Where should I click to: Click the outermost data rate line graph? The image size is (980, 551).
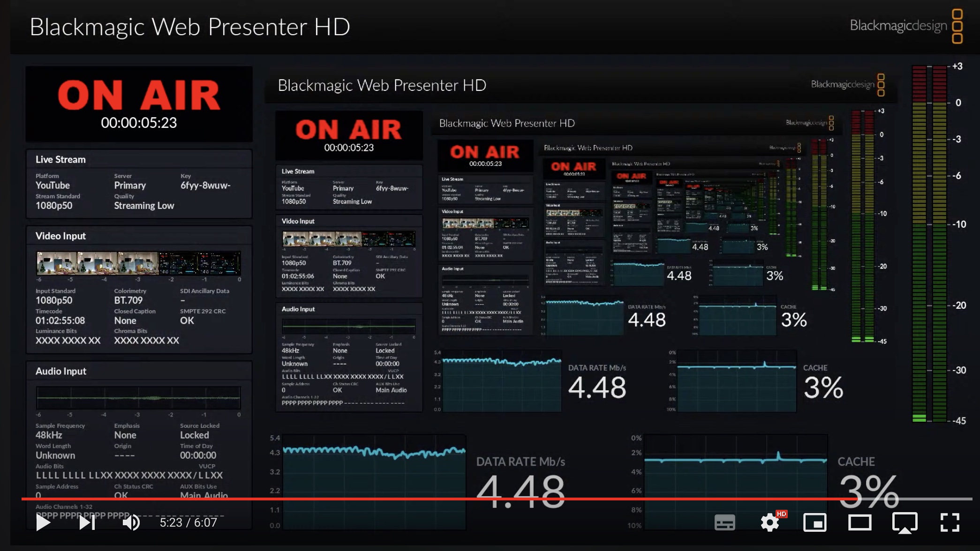coord(374,482)
